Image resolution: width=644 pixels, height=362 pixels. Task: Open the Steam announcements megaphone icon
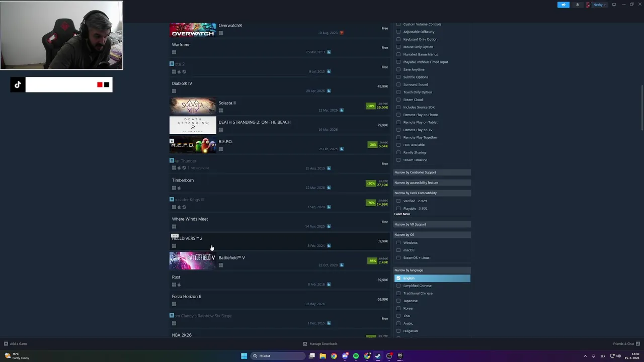point(563,5)
